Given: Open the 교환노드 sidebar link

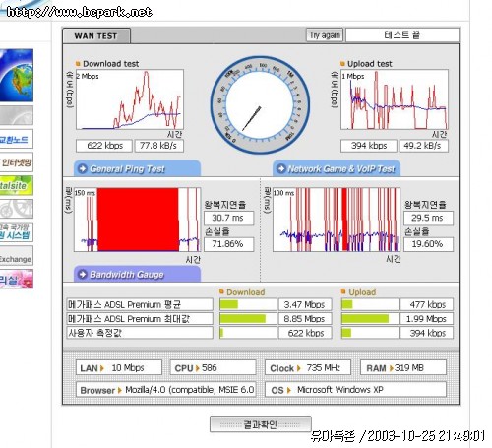Looking at the screenshot, I should coord(17,139).
